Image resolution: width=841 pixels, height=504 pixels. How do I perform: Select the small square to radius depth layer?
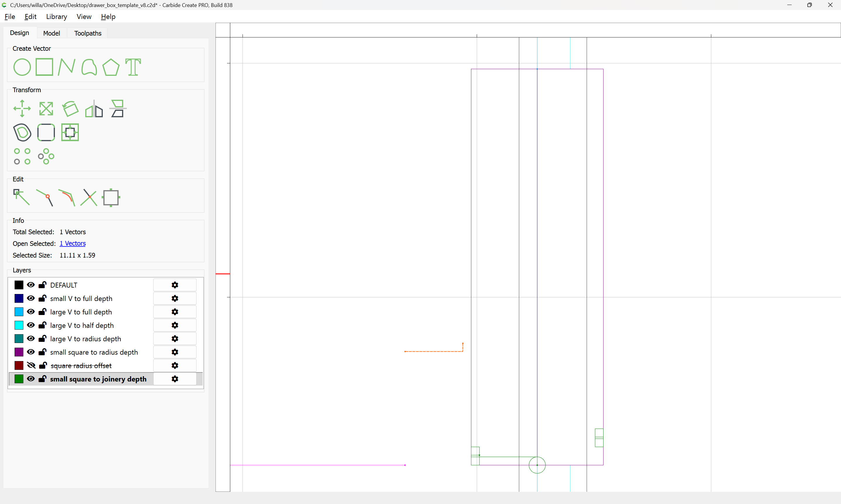tap(94, 352)
